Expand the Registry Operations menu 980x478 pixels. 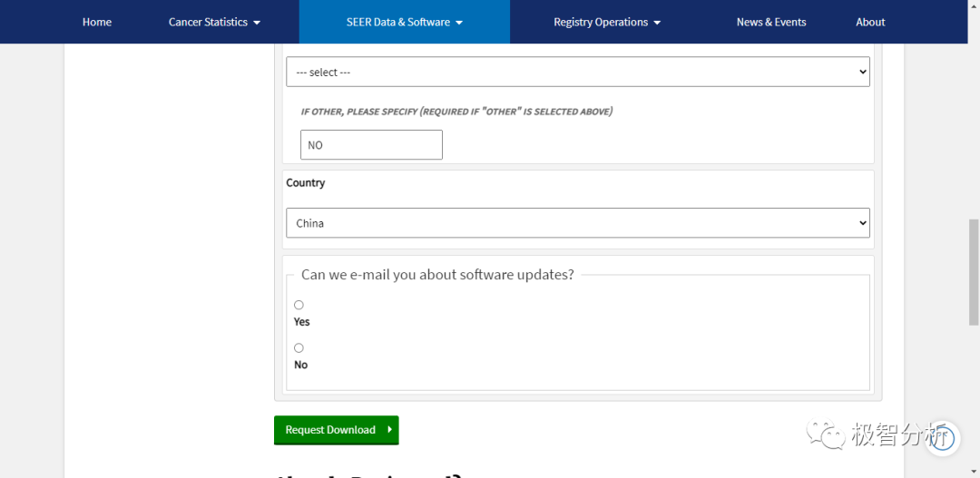click(x=607, y=22)
